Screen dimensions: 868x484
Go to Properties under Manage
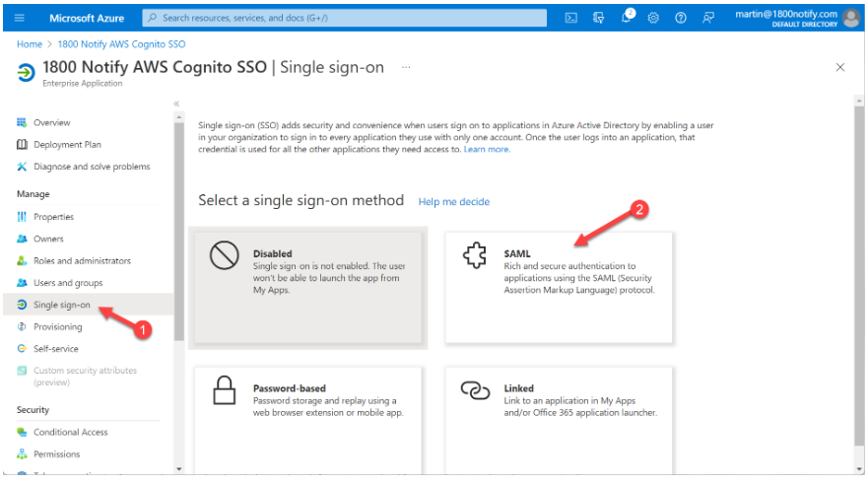point(53,217)
